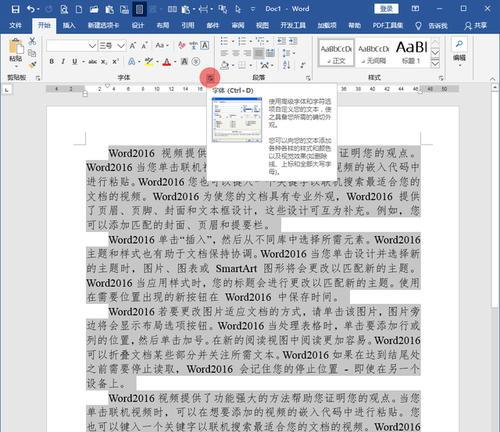Screen dimensions: 500x432
Task: Toggle justified alignment
Action: (259, 53)
